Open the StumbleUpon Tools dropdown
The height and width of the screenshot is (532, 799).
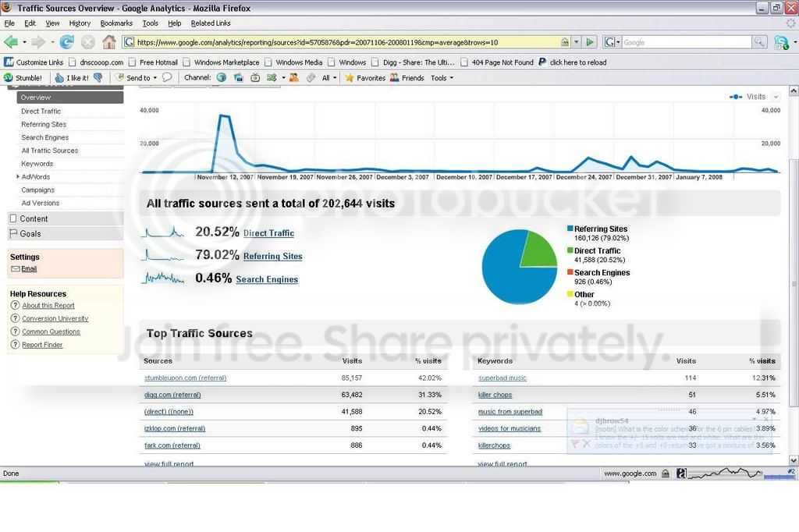point(442,78)
